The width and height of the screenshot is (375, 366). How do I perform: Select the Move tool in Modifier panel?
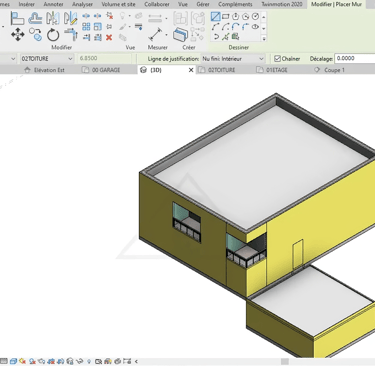[x=18, y=35]
